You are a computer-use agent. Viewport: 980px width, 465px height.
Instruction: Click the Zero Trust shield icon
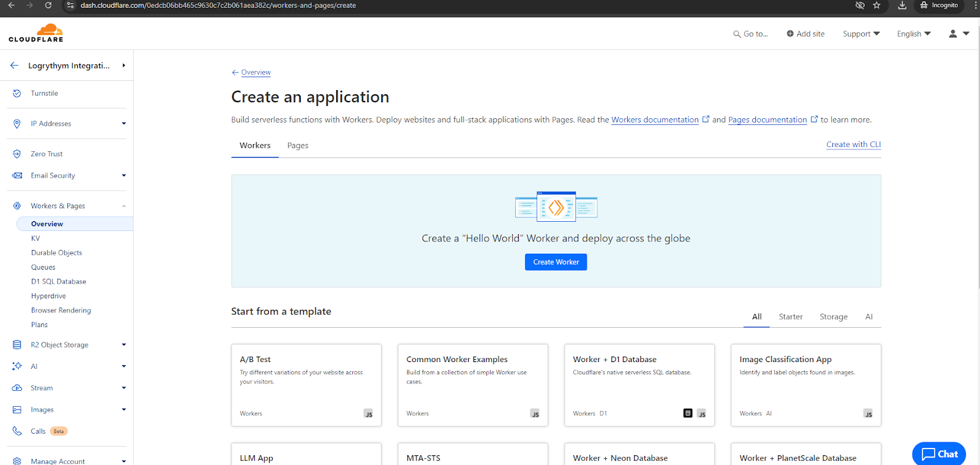click(x=17, y=154)
